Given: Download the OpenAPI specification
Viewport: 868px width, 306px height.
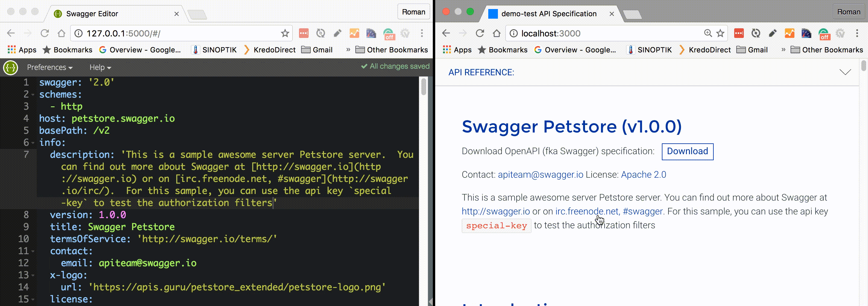Looking at the screenshot, I should click(x=687, y=151).
